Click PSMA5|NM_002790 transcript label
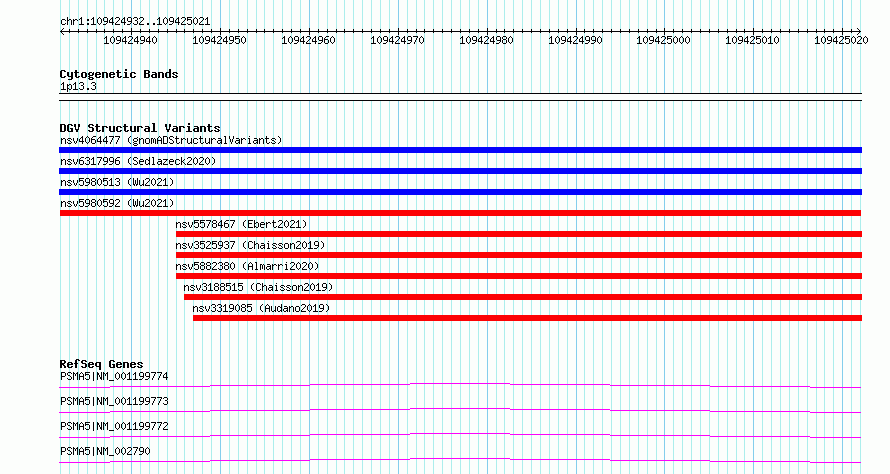Image resolution: width=890 pixels, height=474 pixels. (105, 451)
